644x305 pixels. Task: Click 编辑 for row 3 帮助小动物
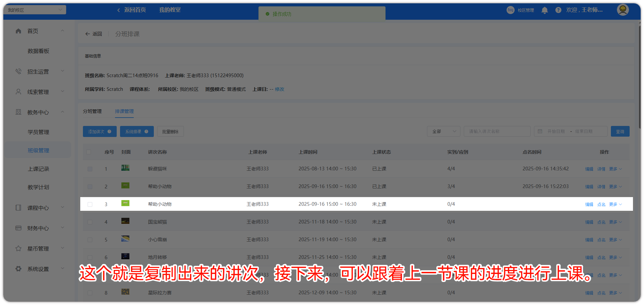(589, 204)
